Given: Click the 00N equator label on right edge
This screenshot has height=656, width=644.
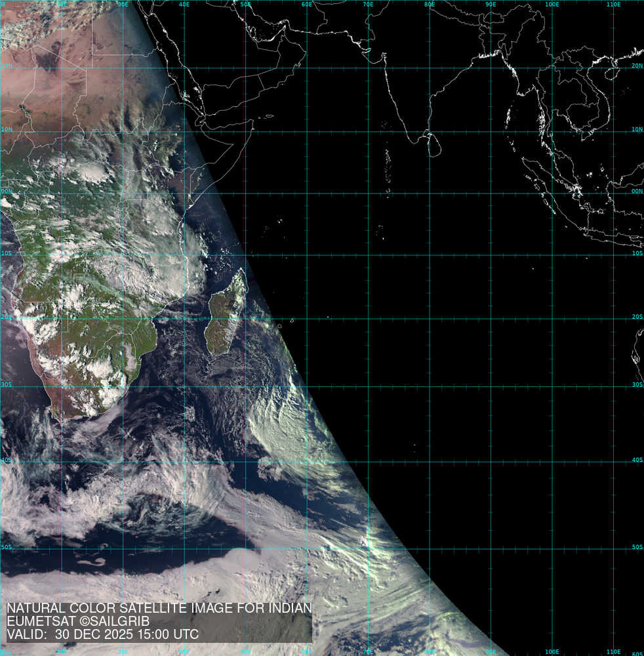Looking at the screenshot, I should click(637, 191).
